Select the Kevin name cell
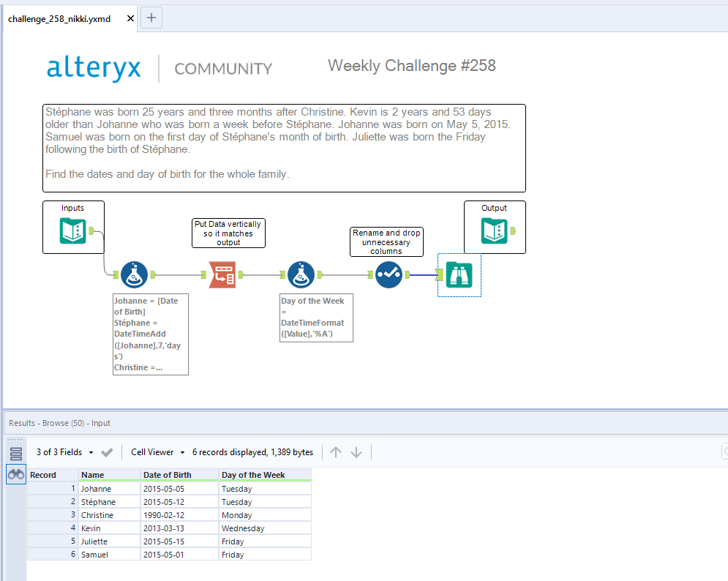The height and width of the screenshot is (581, 728). tap(109, 528)
